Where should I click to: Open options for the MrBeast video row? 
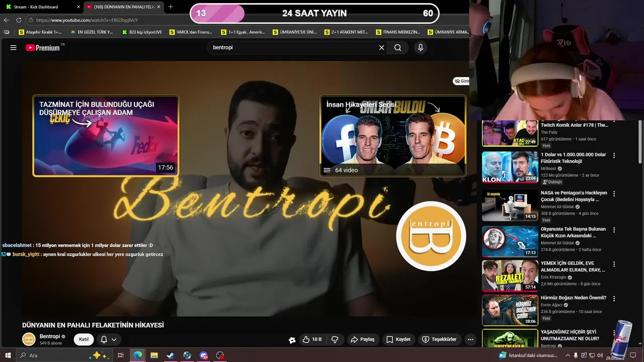coord(614,156)
